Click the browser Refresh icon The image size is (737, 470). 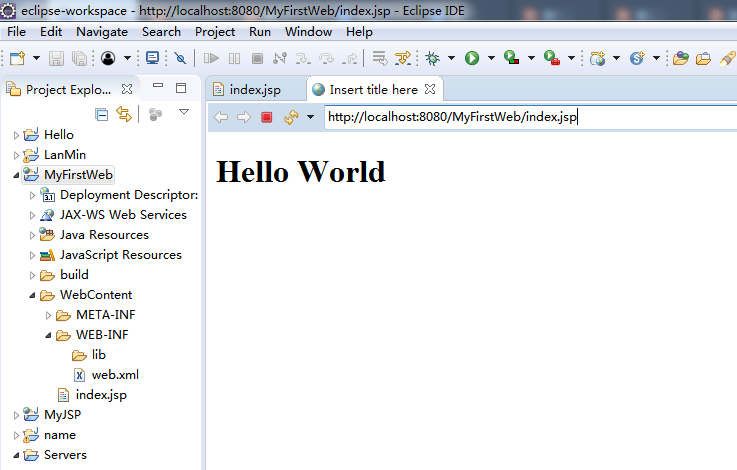pyautogui.click(x=291, y=117)
